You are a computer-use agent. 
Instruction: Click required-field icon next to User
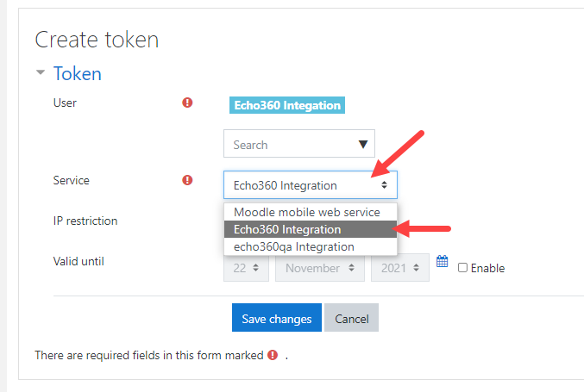(x=187, y=103)
